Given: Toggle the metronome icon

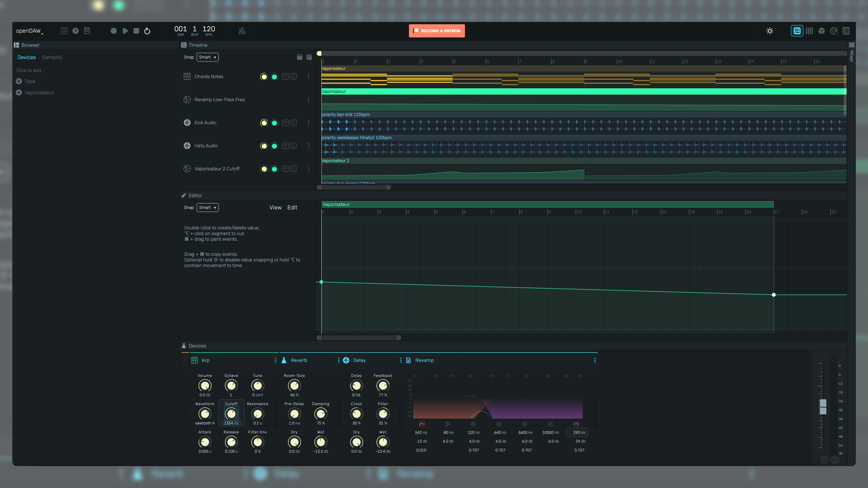Looking at the screenshot, I should (242, 31).
